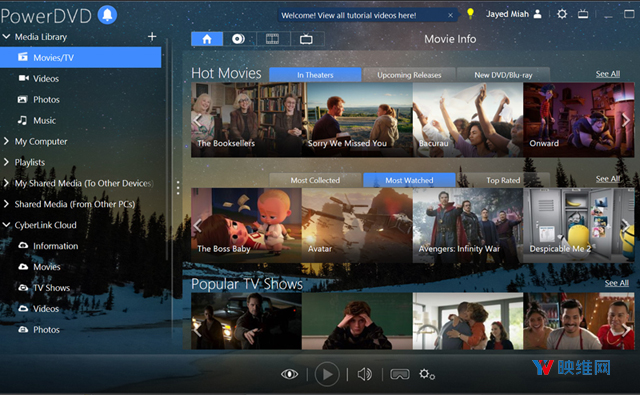
Task: Open The Boss Baby thumbnail
Action: click(x=246, y=225)
